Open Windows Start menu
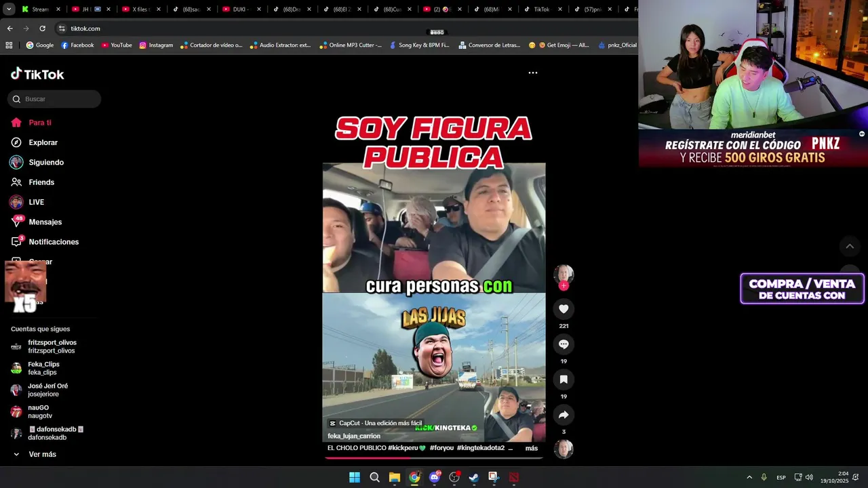Viewport: 868px width, 488px height. point(355,477)
